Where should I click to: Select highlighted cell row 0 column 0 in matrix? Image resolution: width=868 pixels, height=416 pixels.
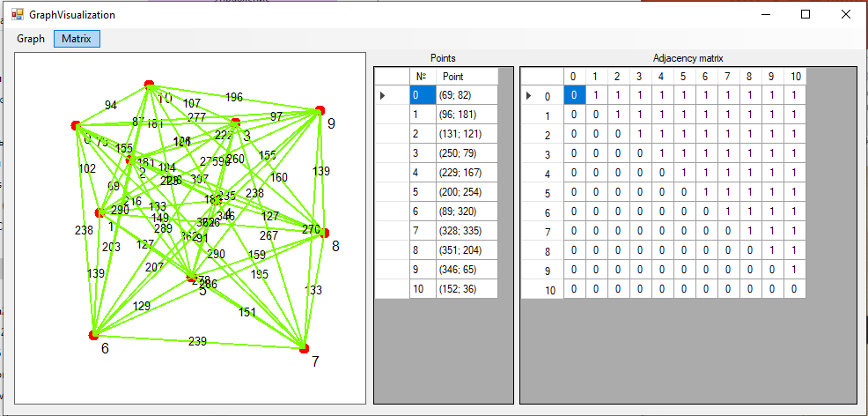[x=574, y=95]
